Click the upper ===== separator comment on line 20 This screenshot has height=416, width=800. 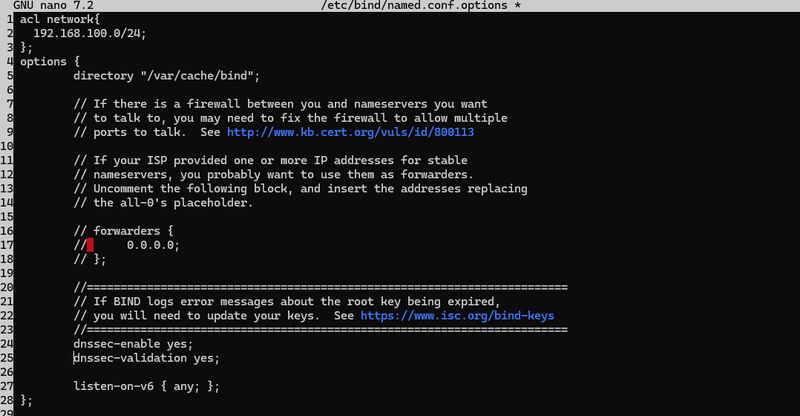point(320,288)
